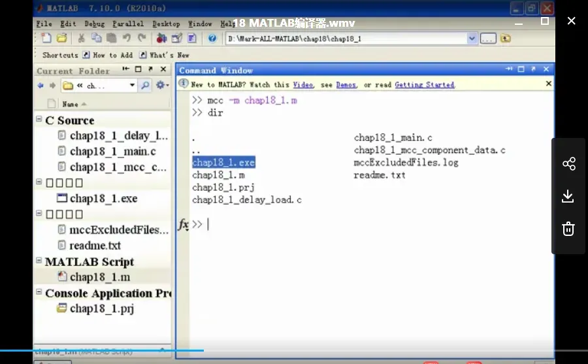The image size is (588, 364).
Task: Click the How to Add shortcut
Action: pos(108,55)
